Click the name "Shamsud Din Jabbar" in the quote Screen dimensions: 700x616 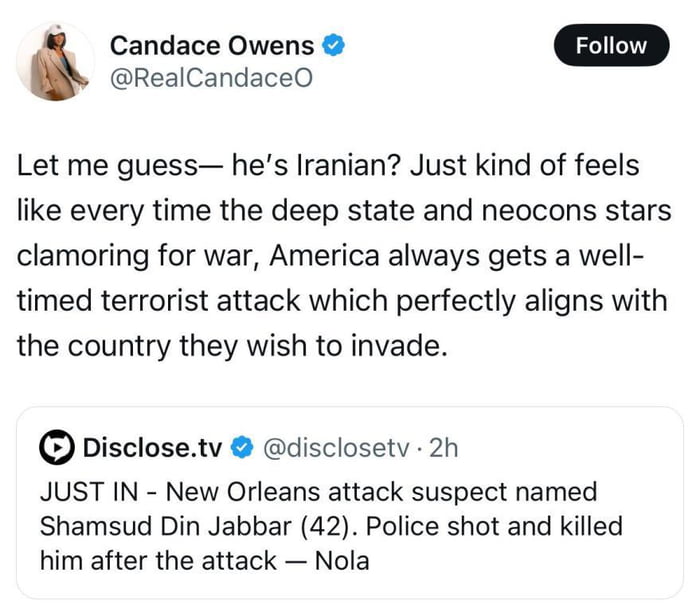[x=181, y=526]
